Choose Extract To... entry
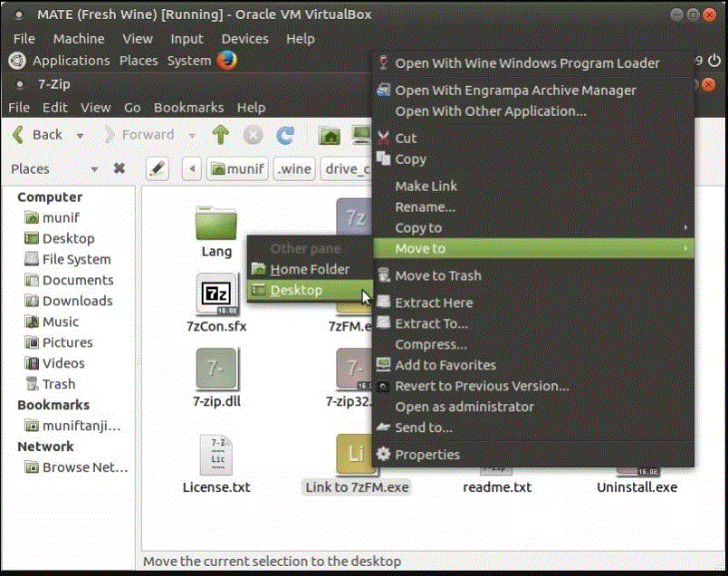Image resolution: width=728 pixels, height=576 pixels. click(533, 323)
